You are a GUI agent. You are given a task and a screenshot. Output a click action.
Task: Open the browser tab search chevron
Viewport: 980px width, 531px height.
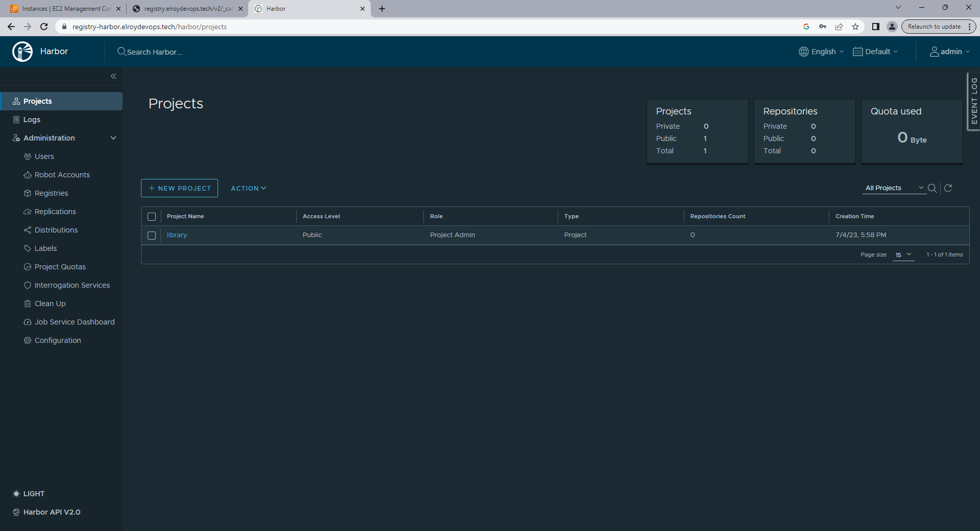click(898, 8)
